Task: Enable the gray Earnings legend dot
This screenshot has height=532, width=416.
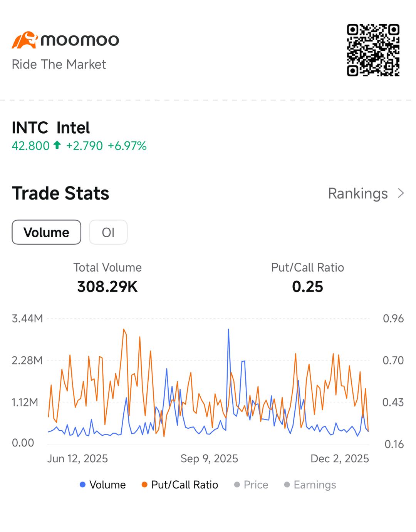Action: [287, 485]
